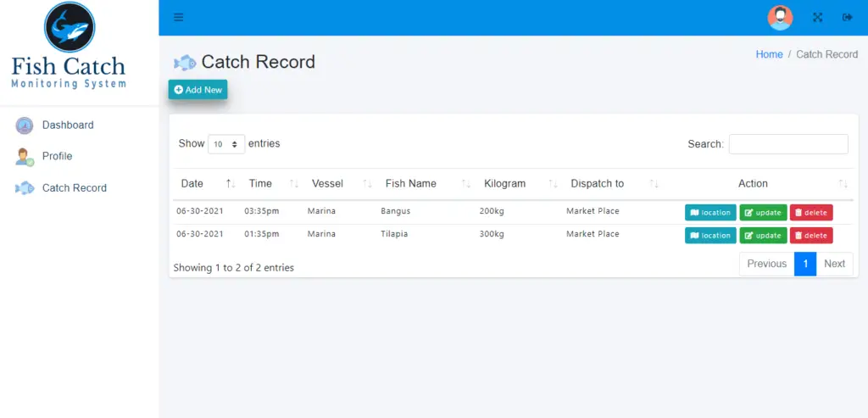Viewport: 868px width, 418px height.
Task: Open the Show entries dropdown
Action: 226,144
